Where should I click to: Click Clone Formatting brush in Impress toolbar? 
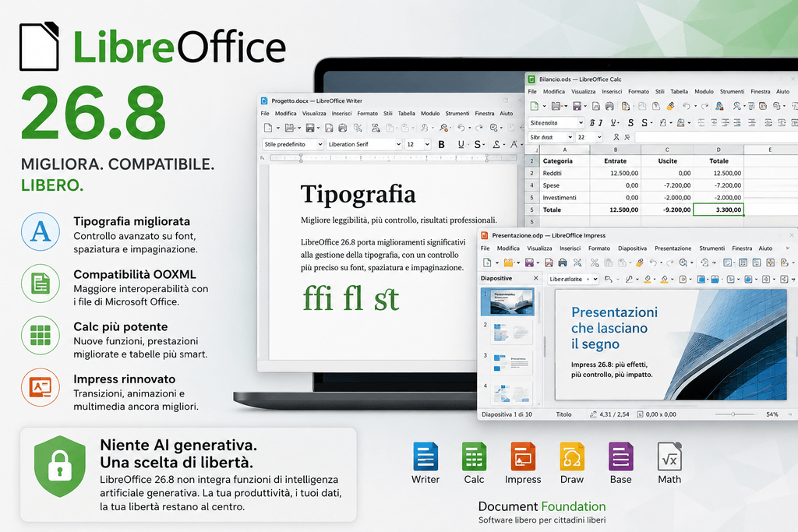[639, 262]
